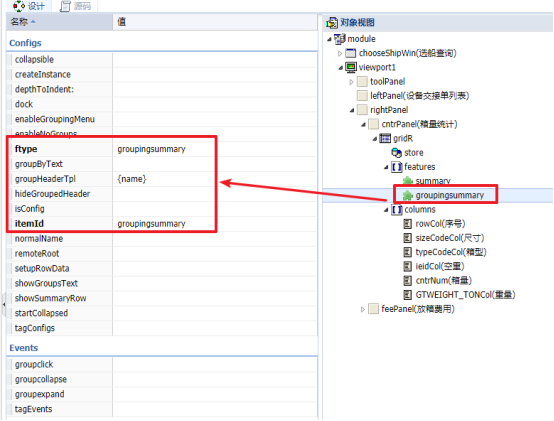The image size is (554, 421).
Task: Sort by the 名称 column header
Action: 59,22
